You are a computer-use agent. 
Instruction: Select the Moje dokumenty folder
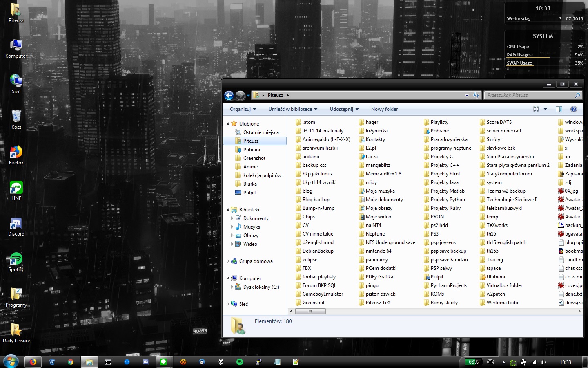pos(381,200)
